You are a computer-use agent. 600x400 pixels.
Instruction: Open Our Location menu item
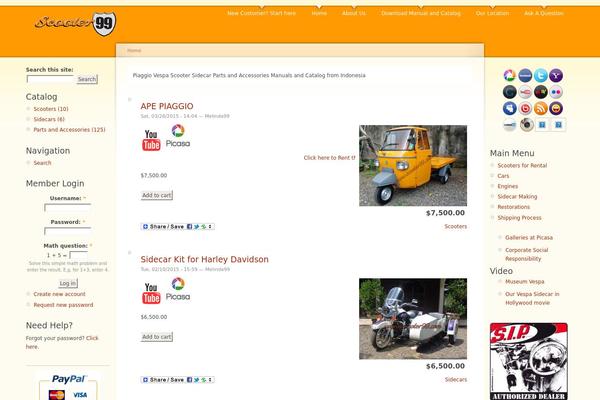coord(492,13)
